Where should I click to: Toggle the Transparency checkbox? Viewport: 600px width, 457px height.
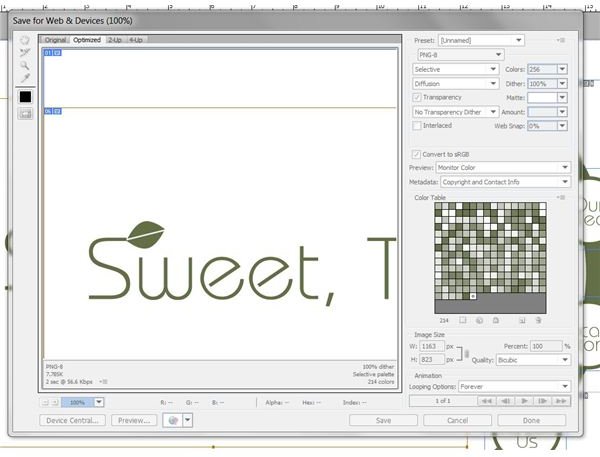tap(417, 97)
